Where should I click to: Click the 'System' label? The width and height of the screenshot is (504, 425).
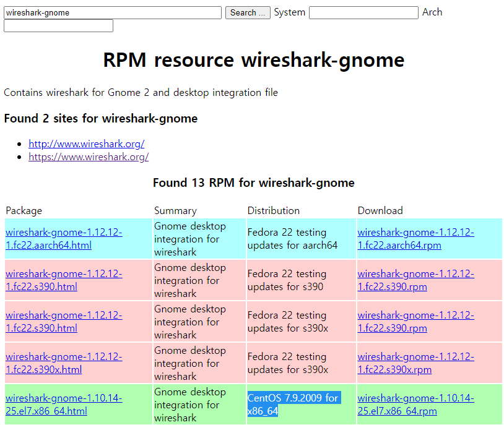point(289,12)
